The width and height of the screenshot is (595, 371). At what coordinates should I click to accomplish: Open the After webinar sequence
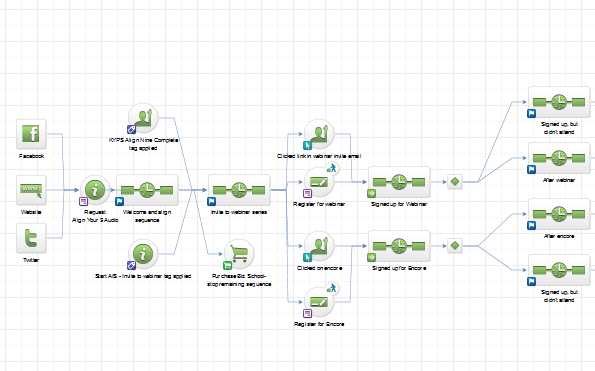(x=559, y=158)
